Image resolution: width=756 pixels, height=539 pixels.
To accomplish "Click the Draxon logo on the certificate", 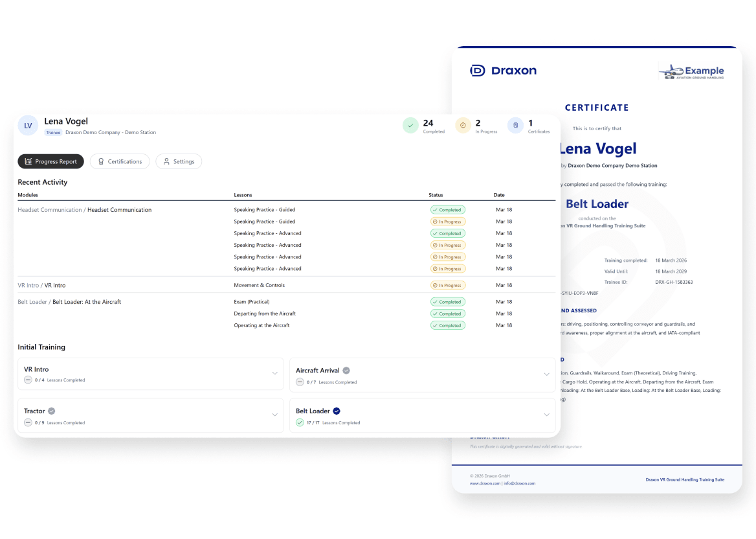I will (503, 71).
